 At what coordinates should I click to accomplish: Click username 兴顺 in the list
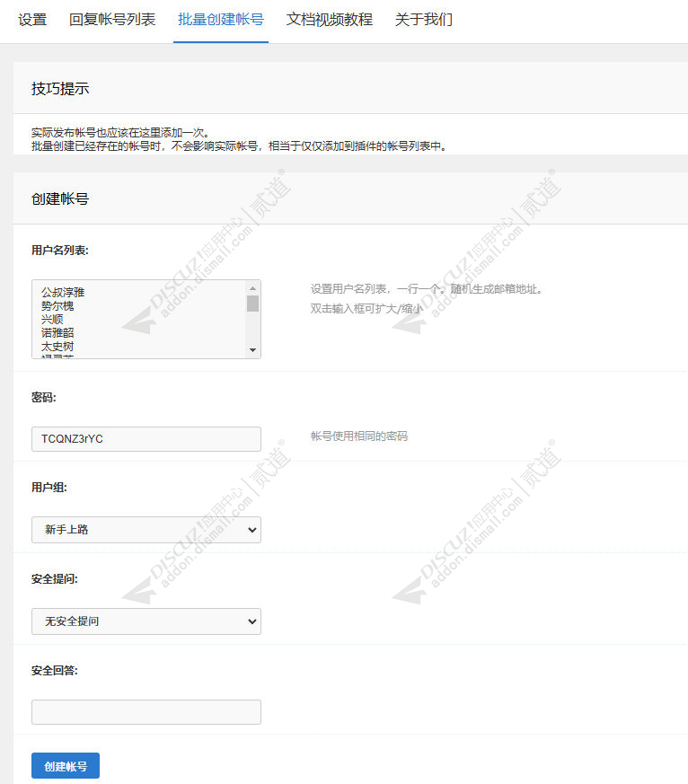[52, 319]
